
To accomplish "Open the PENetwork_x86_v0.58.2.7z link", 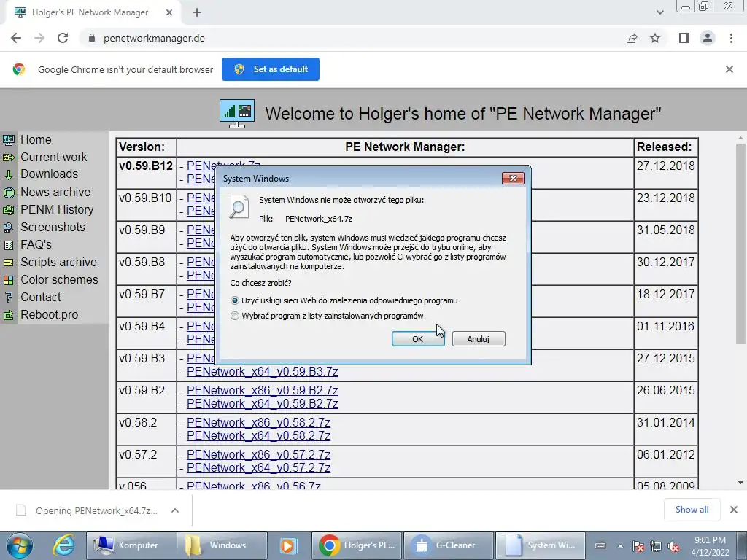I will pos(259,422).
